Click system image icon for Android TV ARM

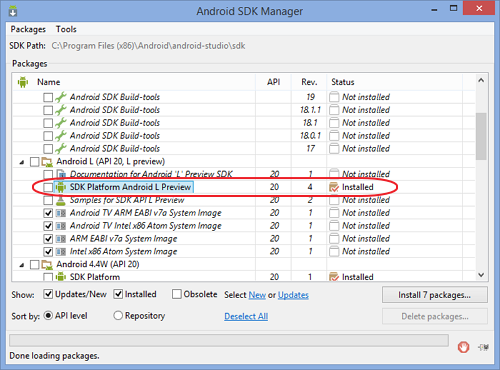(x=61, y=213)
